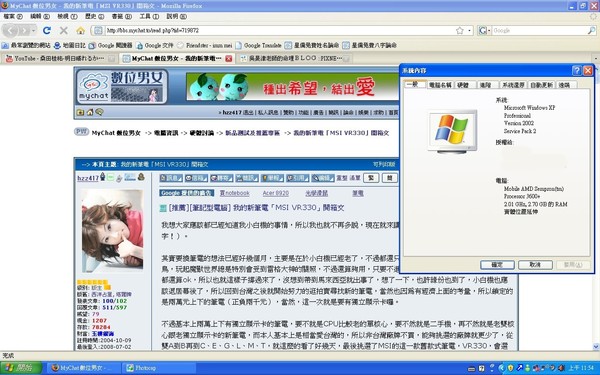
Task: Click the chat bubble icon in forum bar
Action: pyautogui.click(x=99, y=112)
